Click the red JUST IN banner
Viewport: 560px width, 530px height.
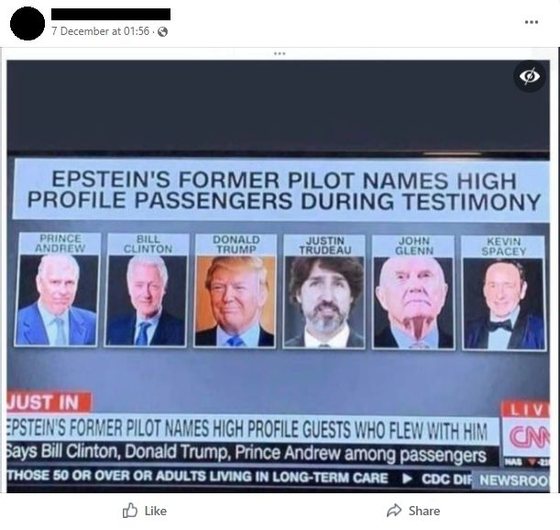pyautogui.click(x=48, y=402)
